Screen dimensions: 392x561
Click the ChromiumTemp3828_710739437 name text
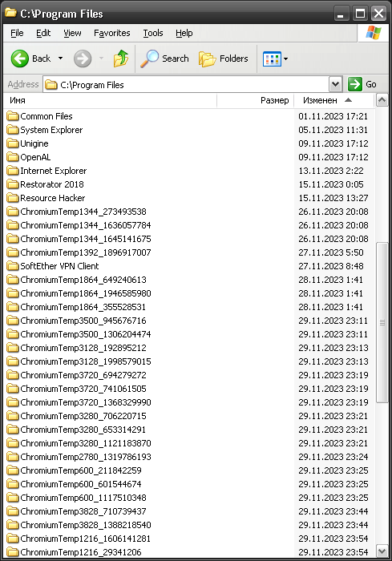pos(83,511)
